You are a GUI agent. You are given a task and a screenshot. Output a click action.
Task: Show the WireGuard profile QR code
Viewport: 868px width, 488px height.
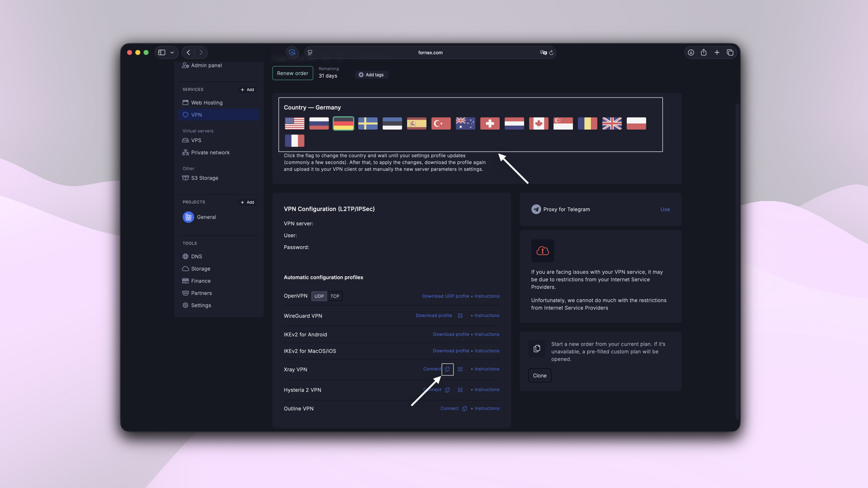tap(460, 315)
